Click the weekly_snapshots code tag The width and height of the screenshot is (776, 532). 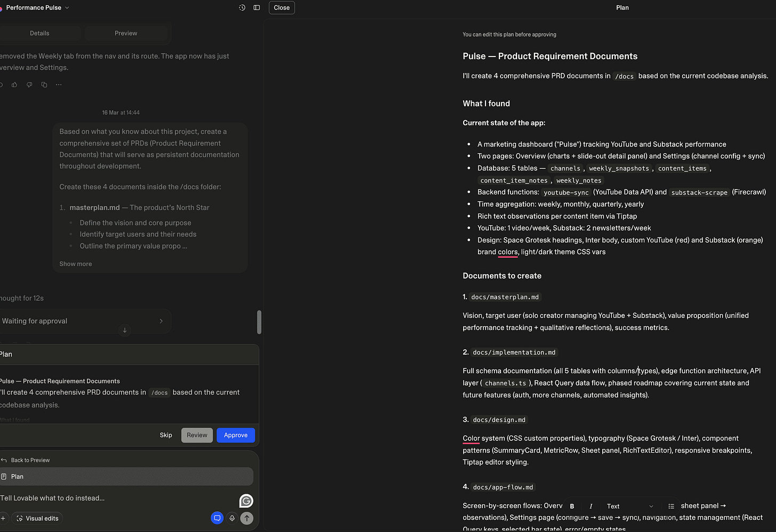(619, 168)
